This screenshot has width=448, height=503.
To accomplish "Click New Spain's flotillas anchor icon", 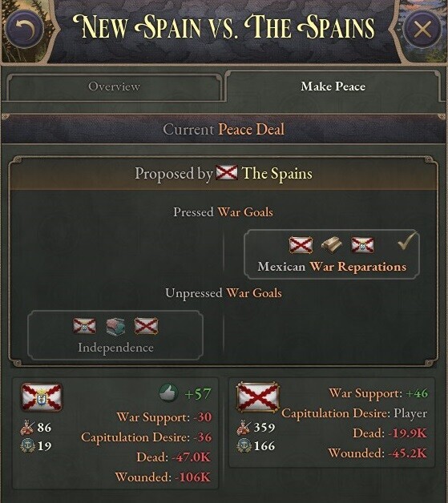I will click(27, 446).
